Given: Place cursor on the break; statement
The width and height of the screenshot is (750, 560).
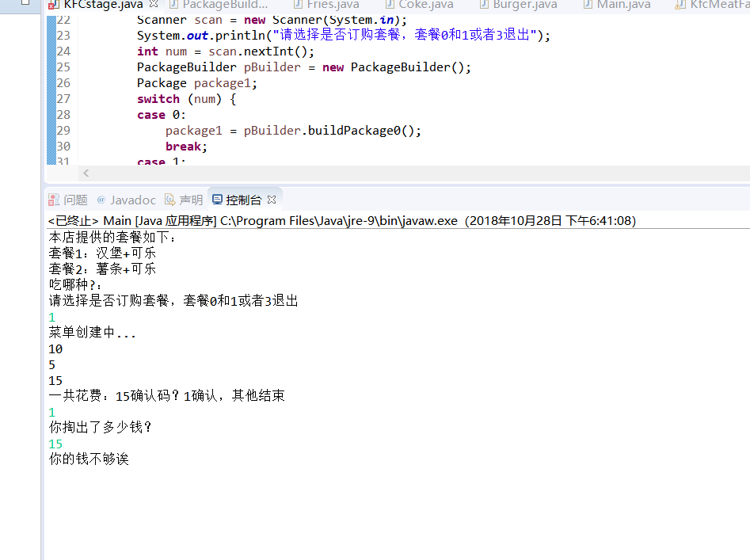Looking at the screenshot, I should [186, 147].
